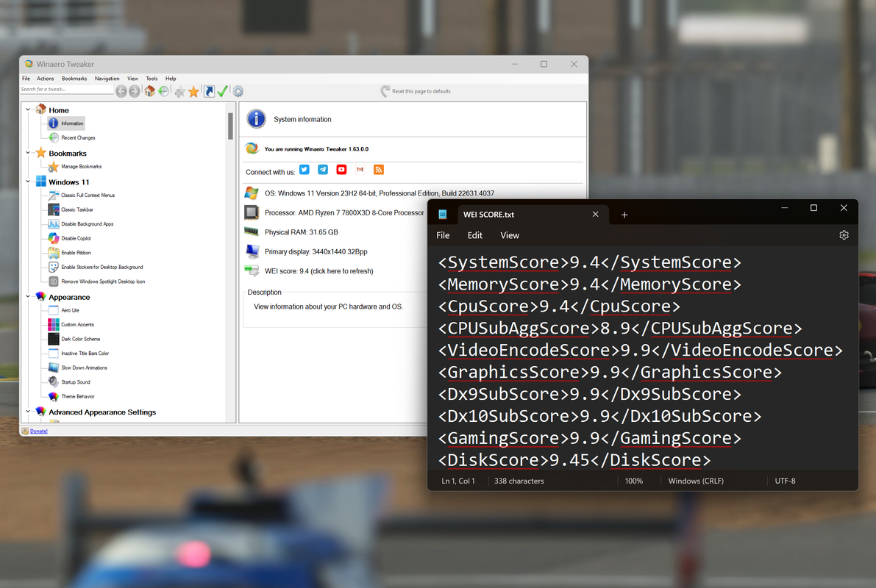Image resolution: width=876 pixels, height=588 pixels.
Task: Click the 100% zoom status in Notepad
Action: click(x=633, y=481)
